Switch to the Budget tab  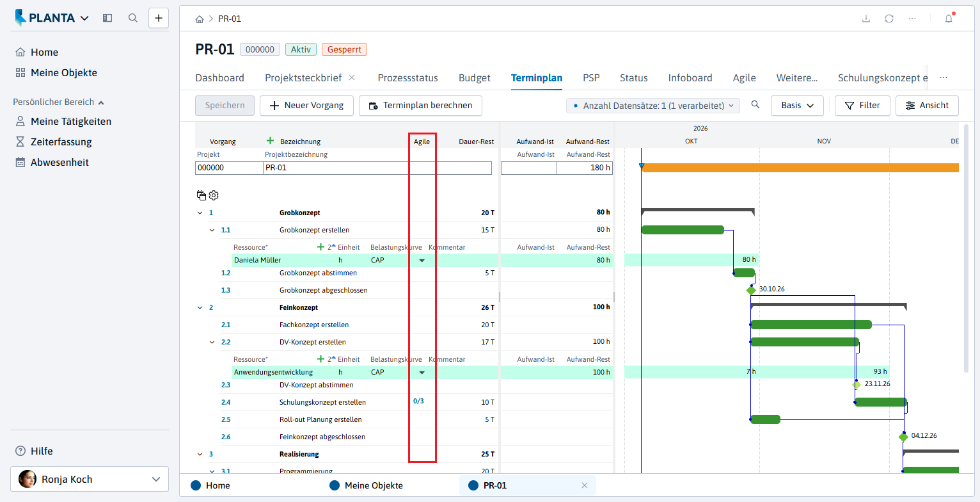[474, 77]
